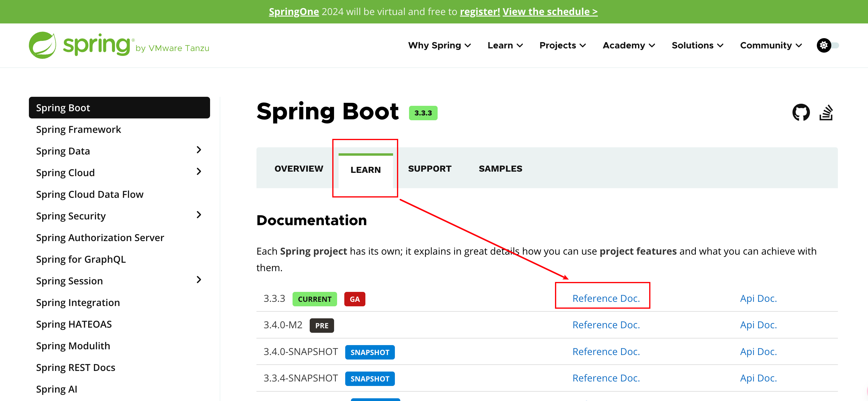Toggle the dark mode theme switch
Screen dimensions: 868x401
click(x=828, y=45)
